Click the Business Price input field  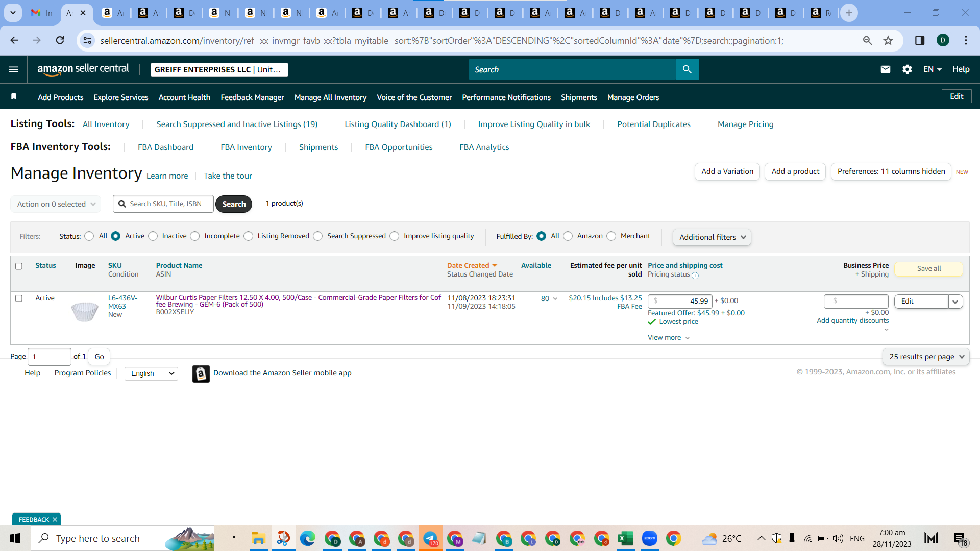tap(856, 302)
